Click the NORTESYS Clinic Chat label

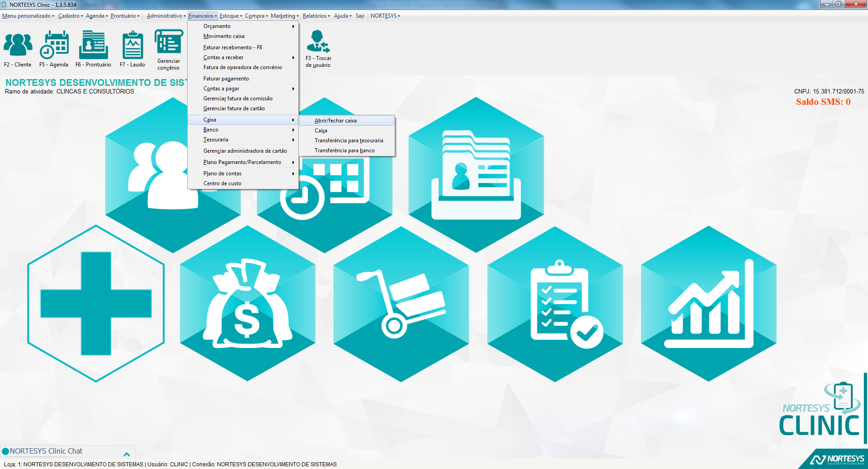(x=46, y=451)
